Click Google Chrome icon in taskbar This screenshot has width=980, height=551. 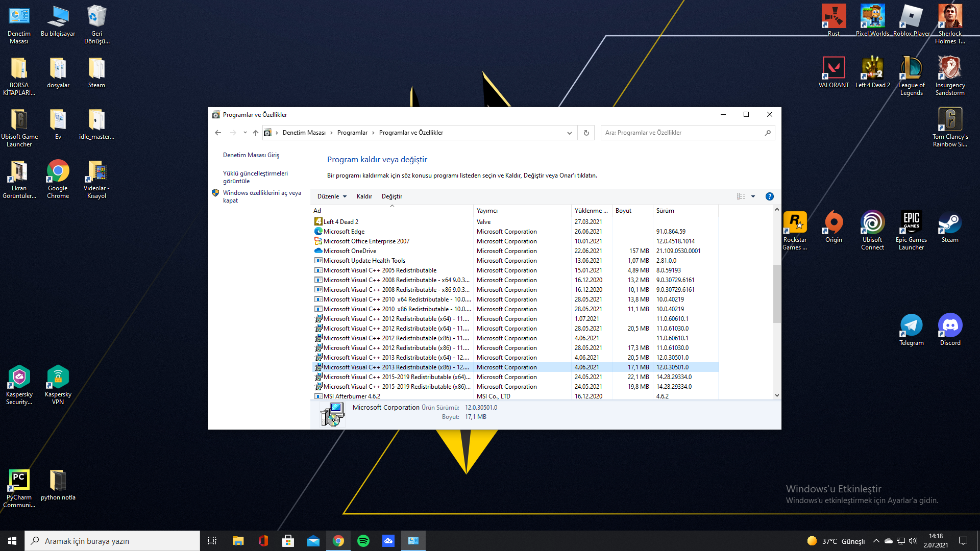point(338,541)
